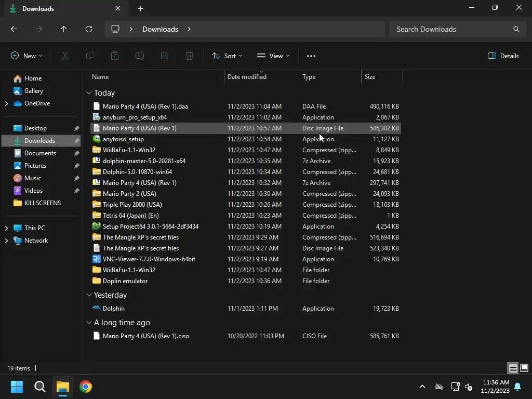The width and height of the screenshot is (532, 399).
Task: Open the Windows Start menu
Action: coord(17,387)
